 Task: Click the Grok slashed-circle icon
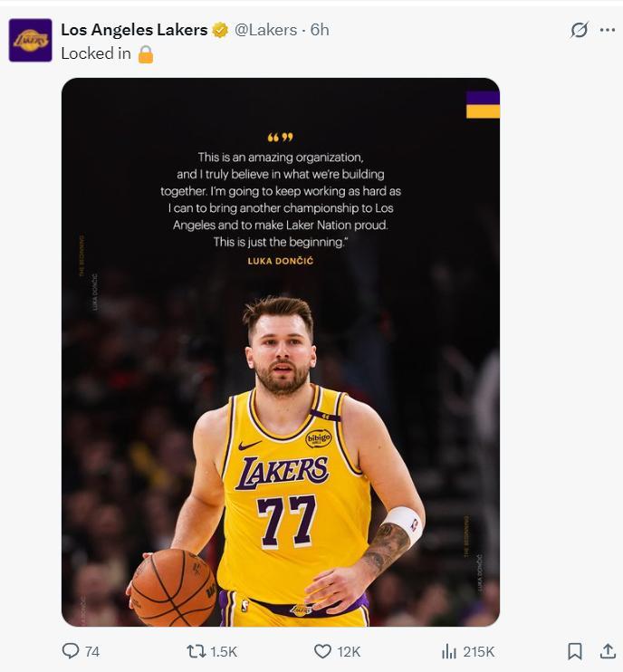tap(580, 30)
